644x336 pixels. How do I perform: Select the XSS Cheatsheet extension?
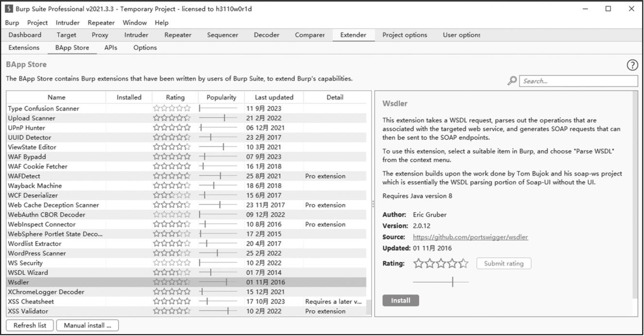click(x=186, y=302)
